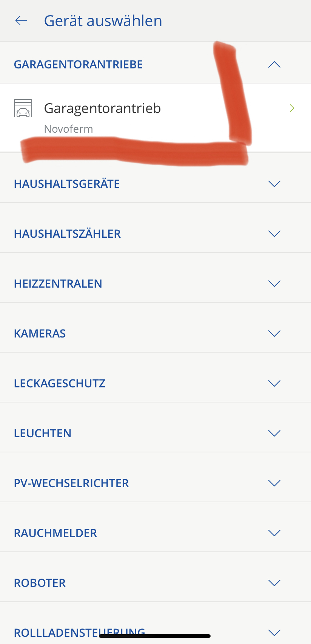Expand the Rauchmelder chevron

274,533
